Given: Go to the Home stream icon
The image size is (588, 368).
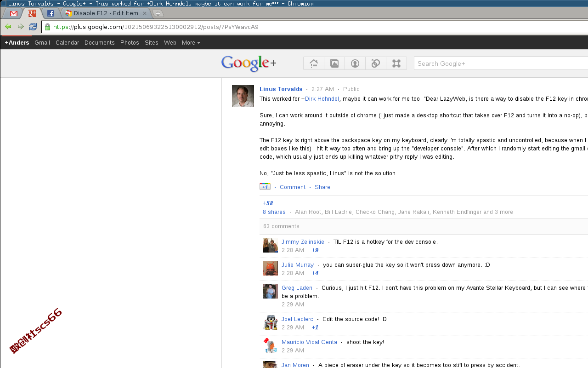Looking at the screenshot, I should point(314,63).
